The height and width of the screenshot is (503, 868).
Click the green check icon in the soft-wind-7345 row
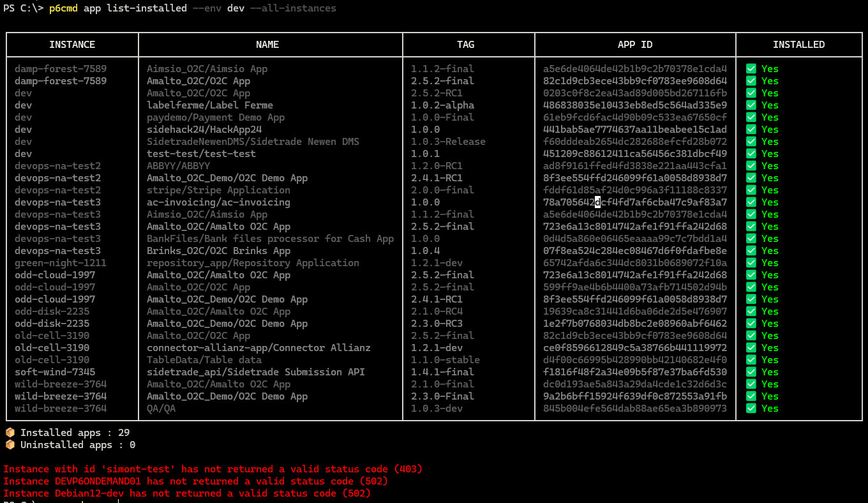pos(751,372)
